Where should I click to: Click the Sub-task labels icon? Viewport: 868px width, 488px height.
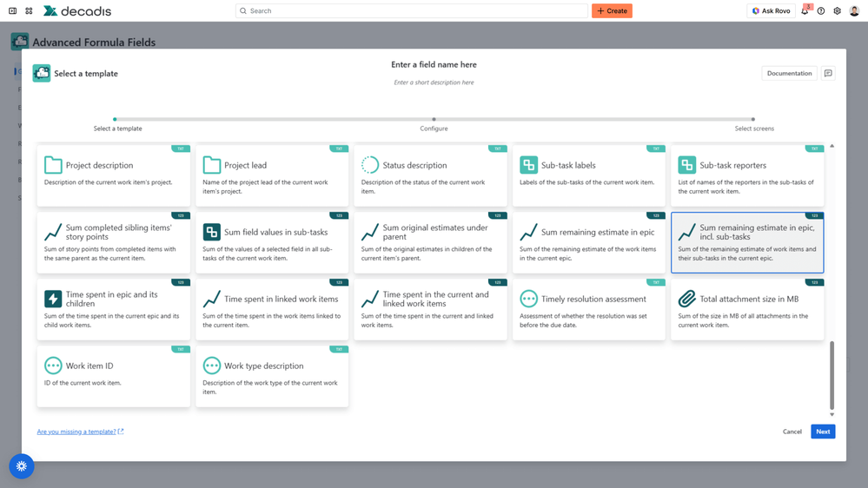coord(528,165)
